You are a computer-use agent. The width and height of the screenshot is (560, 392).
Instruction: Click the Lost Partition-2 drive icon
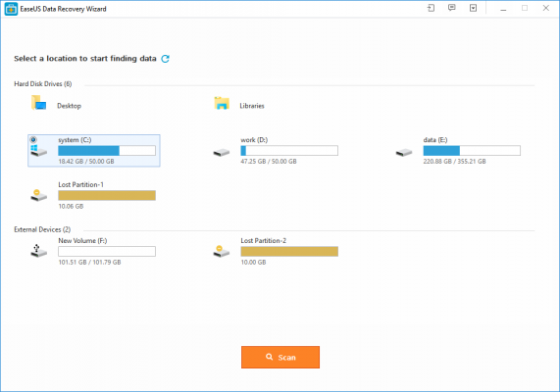(222, 251)
